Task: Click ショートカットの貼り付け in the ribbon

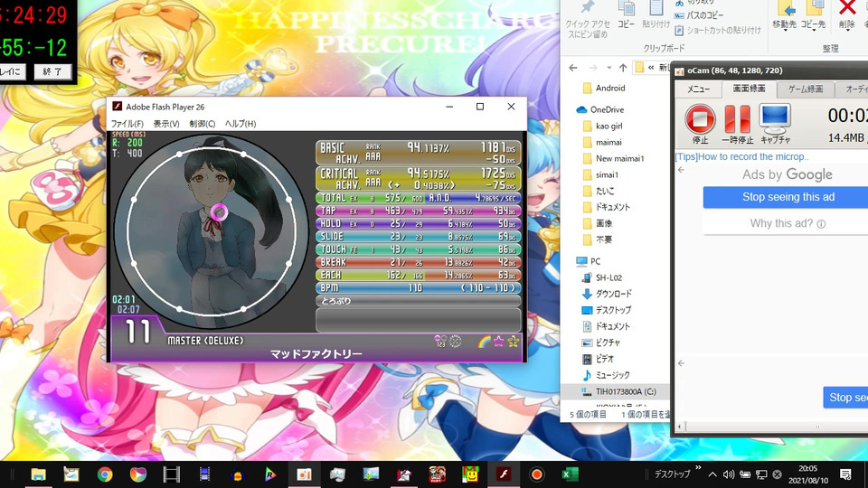Action: [x=718, y=30]
